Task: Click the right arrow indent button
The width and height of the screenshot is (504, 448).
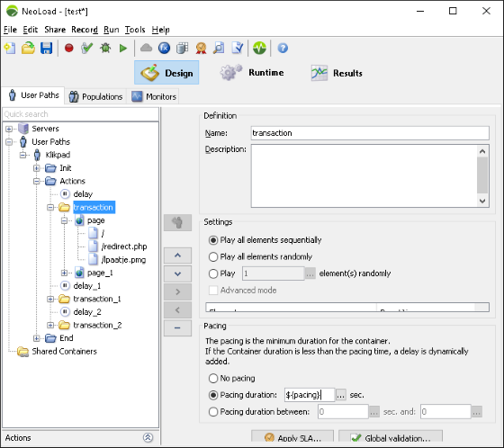Action: coord(177,291)
